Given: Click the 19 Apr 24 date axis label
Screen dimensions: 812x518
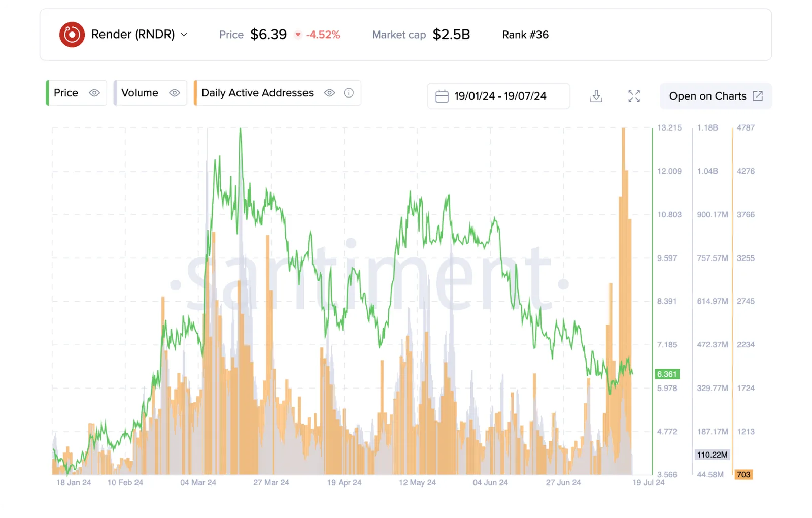Looking at the screenshot, I should coord(344,483).
